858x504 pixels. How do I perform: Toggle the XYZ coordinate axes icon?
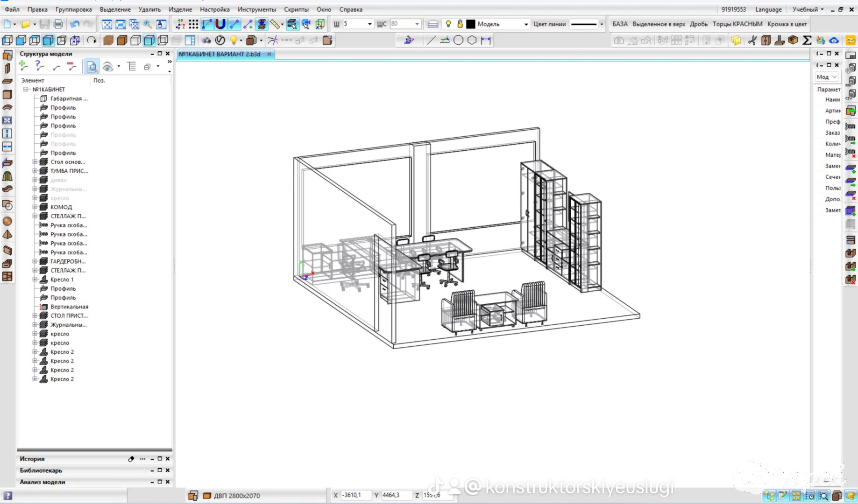click(180, 24)
